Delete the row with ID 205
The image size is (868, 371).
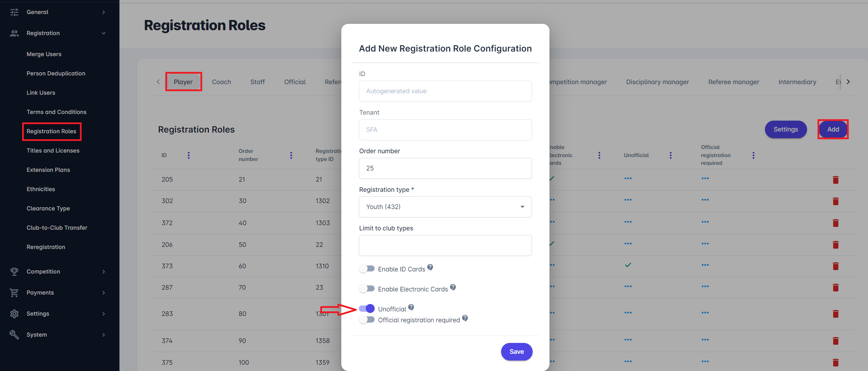point(835,180)
